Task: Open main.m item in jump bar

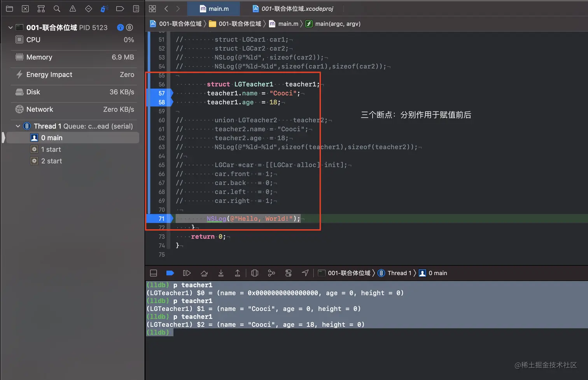Action: click(283, 24)
